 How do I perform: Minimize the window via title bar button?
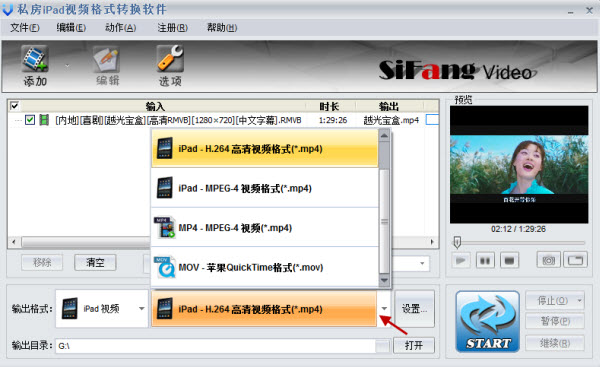[571, 11]
